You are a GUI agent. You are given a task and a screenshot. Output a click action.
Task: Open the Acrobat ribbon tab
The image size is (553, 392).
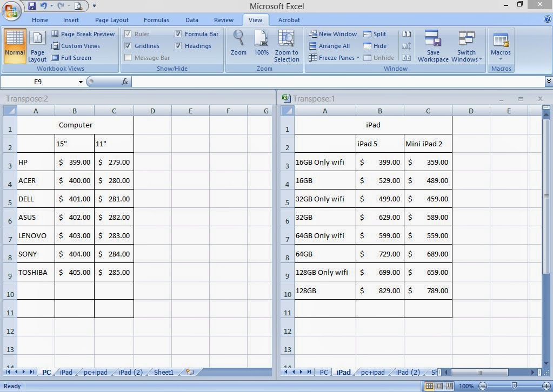(289, 20)
